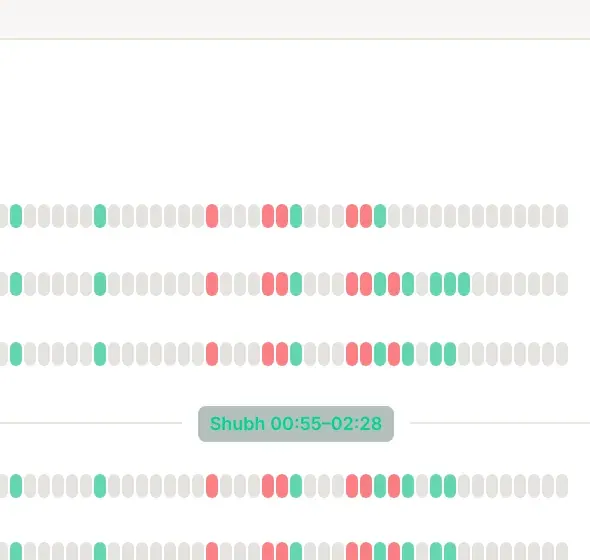This screenshot has height=560, width=590.
Task: Select the second green pill in the third row
Action: (x=100, y=354)
